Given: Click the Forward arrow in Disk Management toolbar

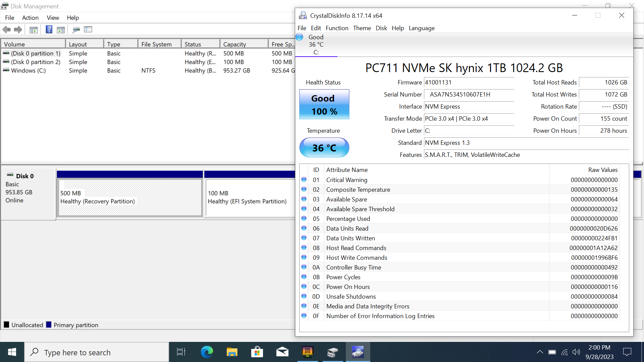Looking at the screenshot, I should pyautogui.click(x=18, y=29).
